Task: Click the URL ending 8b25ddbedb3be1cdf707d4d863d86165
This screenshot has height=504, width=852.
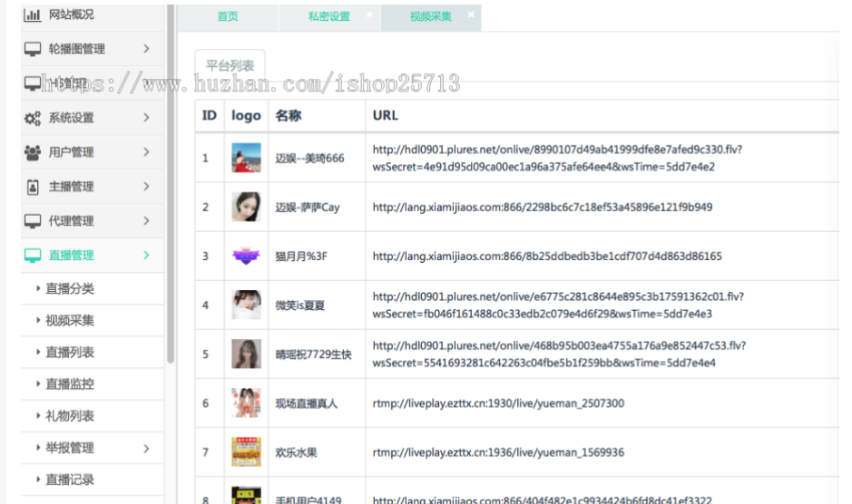Action: [547, 256]
